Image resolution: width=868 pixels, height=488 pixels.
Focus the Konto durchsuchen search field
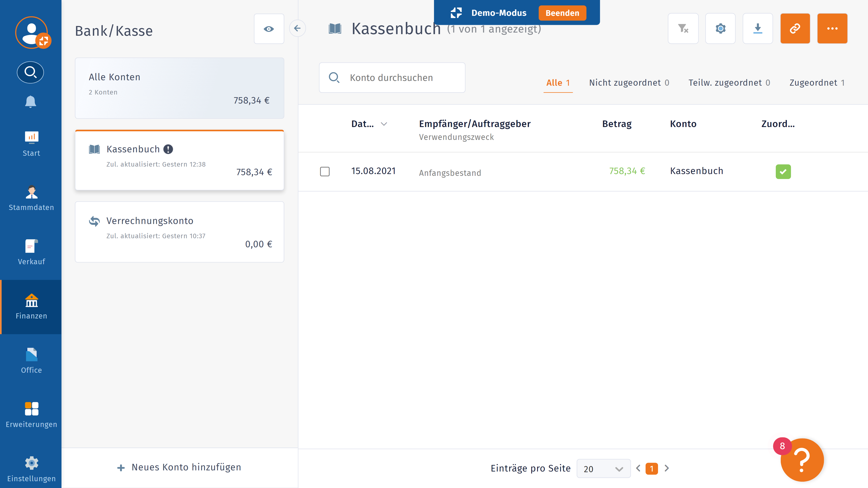392,78
